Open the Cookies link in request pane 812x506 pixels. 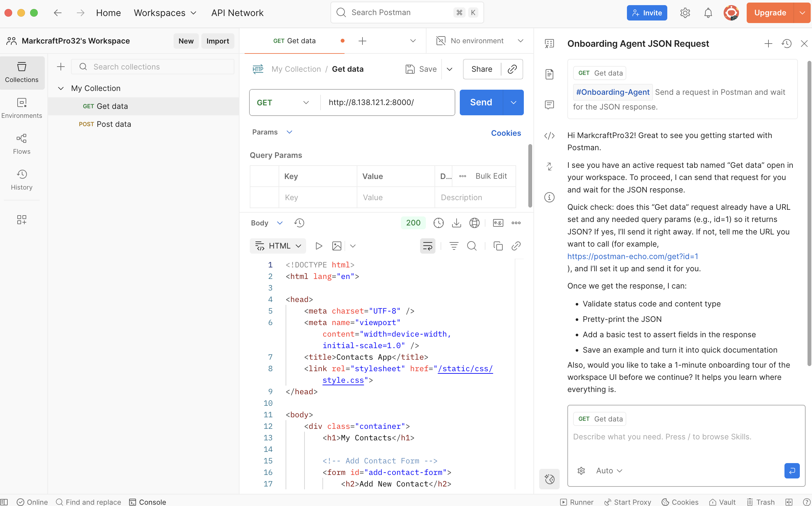[506, 133]
